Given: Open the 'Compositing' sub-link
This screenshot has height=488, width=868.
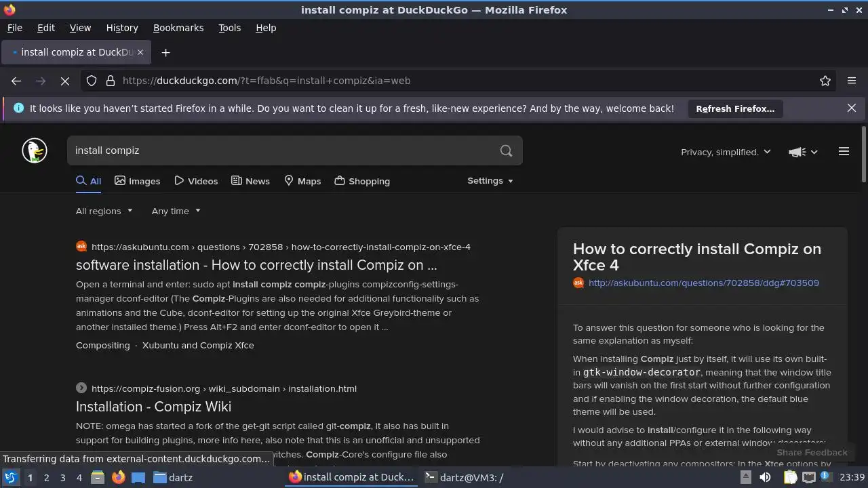Looking at the screenshot, I should pos(102,345).
